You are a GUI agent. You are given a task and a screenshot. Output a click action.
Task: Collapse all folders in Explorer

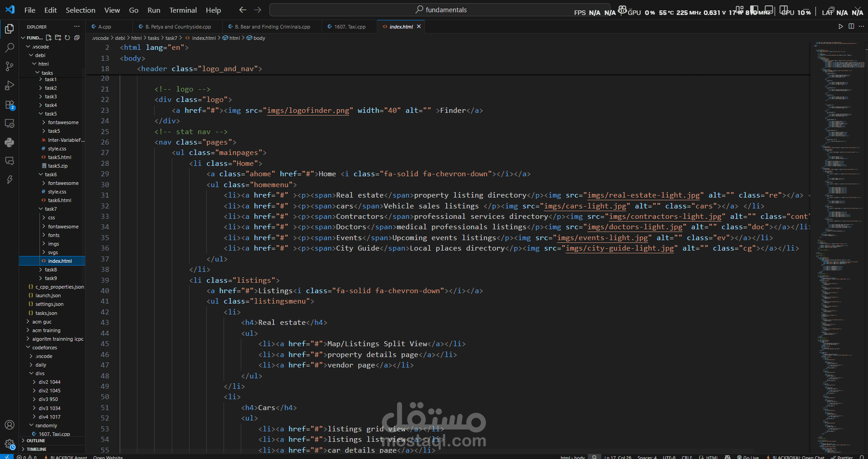[x=77, y=38]
